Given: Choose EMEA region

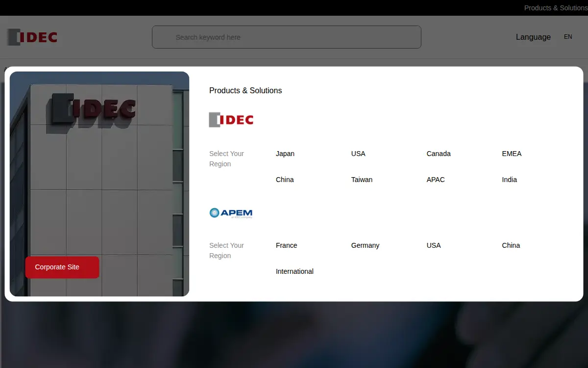Looking at the screenshot, I should [512, 154].
